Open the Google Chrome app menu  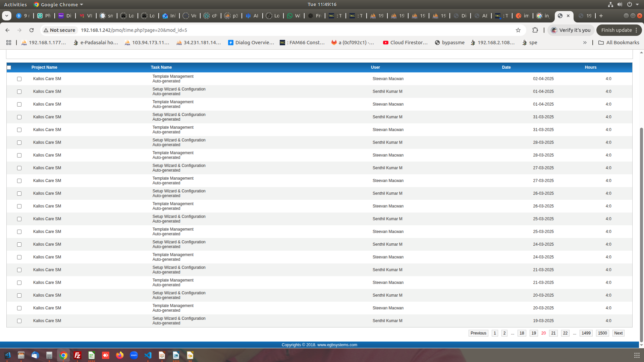point(59,4)
